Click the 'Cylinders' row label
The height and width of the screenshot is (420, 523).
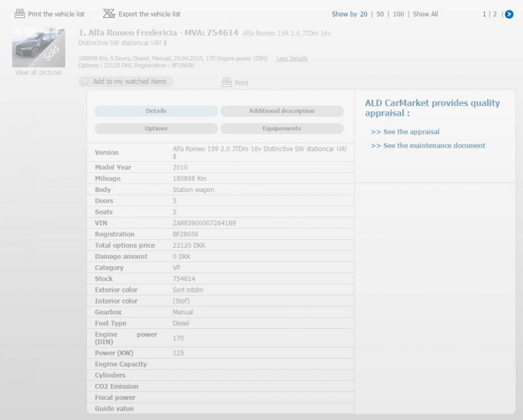click(110, 375)
